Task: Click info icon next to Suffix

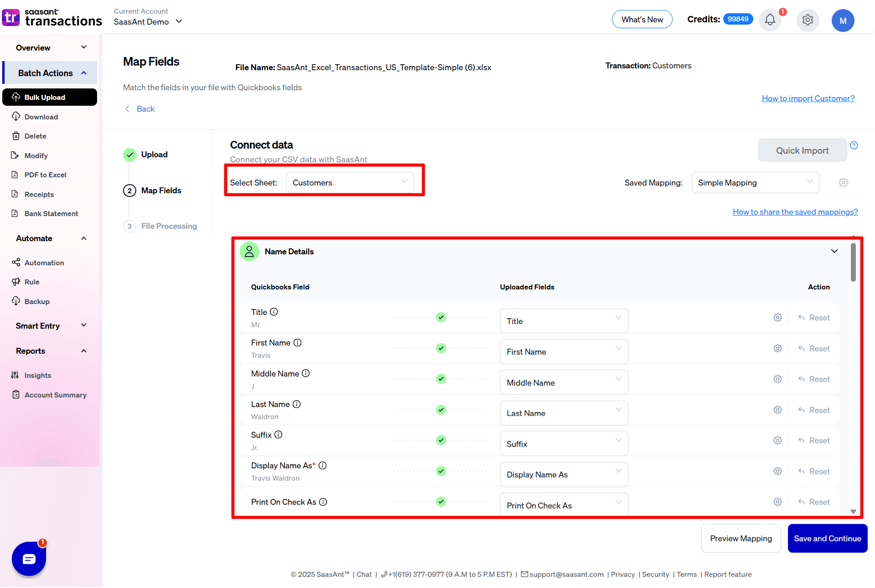Action: point(278,435)
